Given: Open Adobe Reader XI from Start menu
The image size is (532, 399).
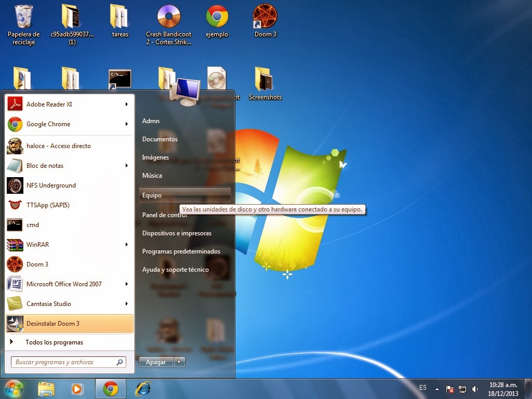Looking at the screenshot, I should coord(70,104).
